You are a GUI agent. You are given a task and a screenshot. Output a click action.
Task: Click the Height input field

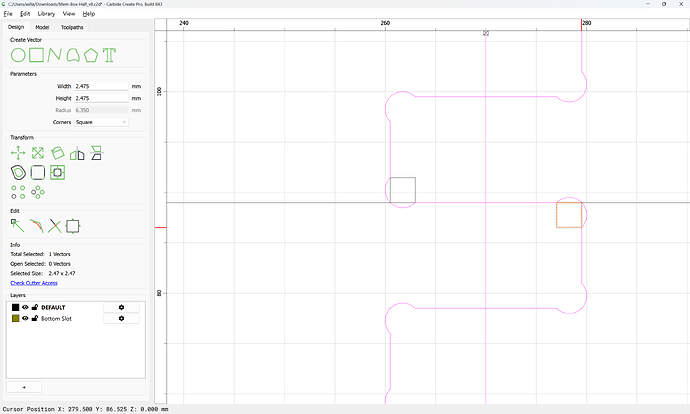click(x=101, y=98)
